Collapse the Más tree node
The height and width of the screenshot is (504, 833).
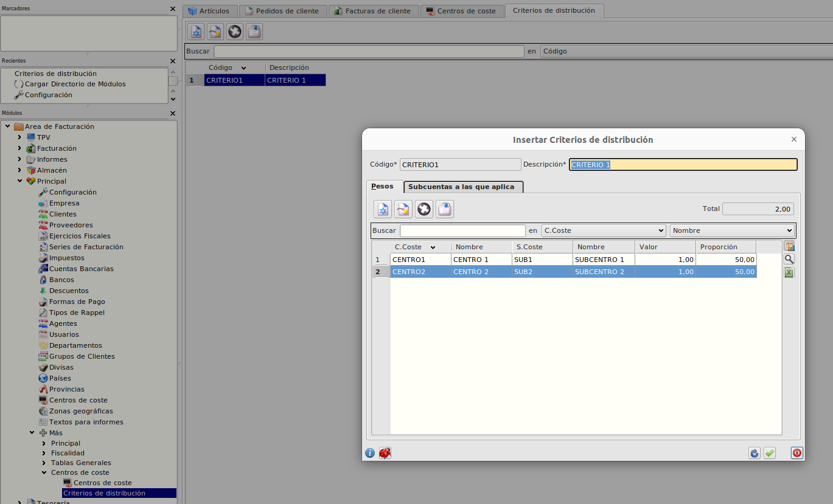click(32, 433)
